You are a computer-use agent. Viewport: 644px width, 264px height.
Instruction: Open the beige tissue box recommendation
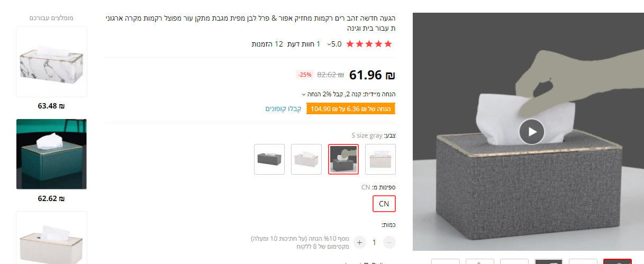[x=51, y=237]
